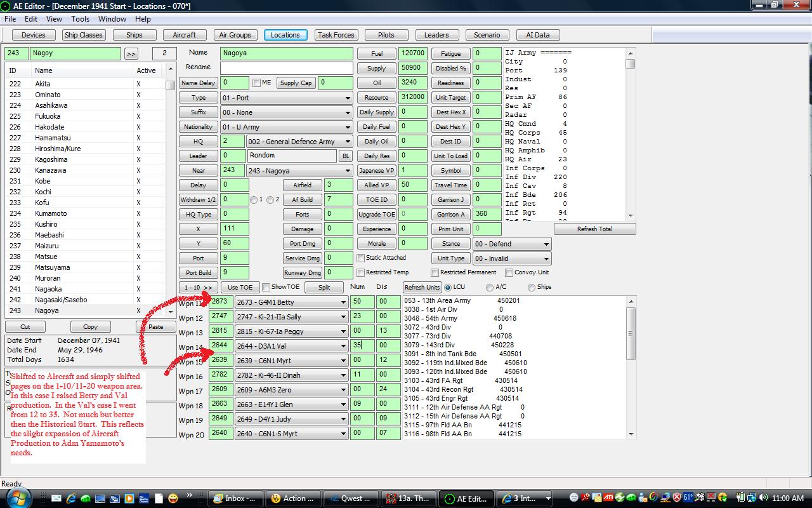Click the smiley face quick launch icon
Image resolution: width=812 pixels, height=508 pixels.
pyautogui.click(x=173, y=498)
